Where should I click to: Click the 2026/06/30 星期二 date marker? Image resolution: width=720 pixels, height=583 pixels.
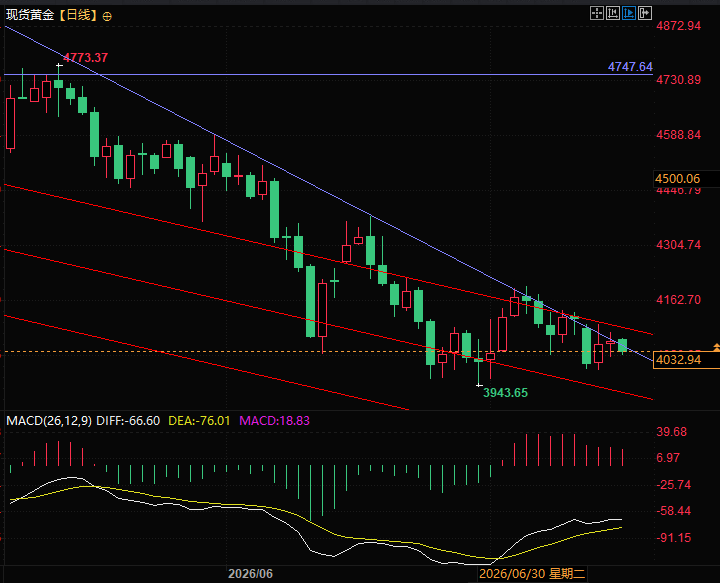point(532,573)
